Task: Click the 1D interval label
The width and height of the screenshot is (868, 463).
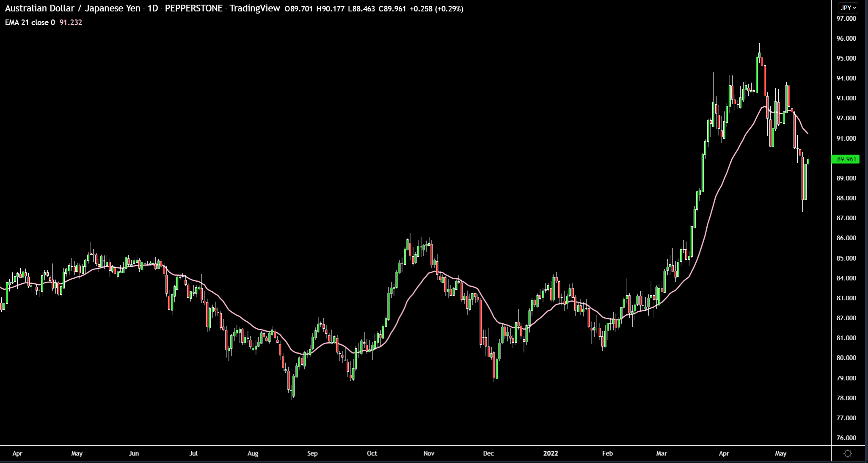Action: (153, 8)
